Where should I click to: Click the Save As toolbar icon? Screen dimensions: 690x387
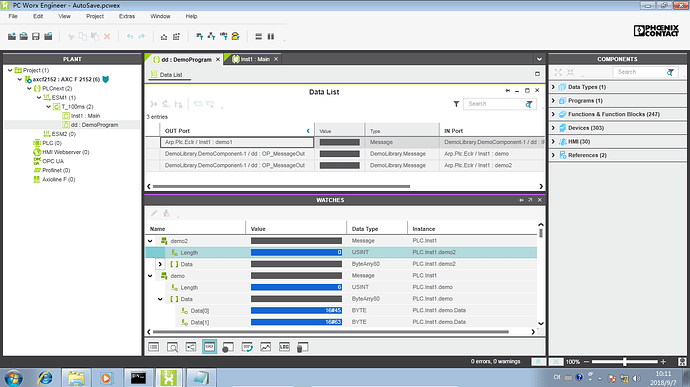[48, 37]
